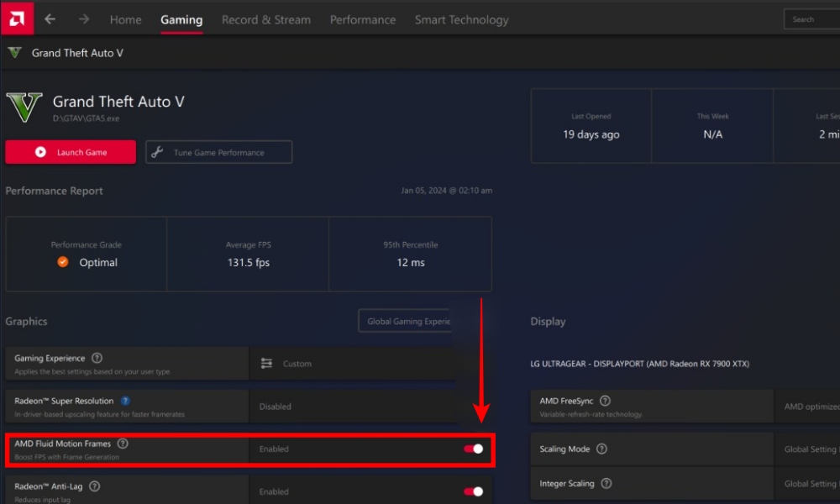
Task: Open the AMD FreeSync optimized dropdown
Action: (x=809, y=406)
